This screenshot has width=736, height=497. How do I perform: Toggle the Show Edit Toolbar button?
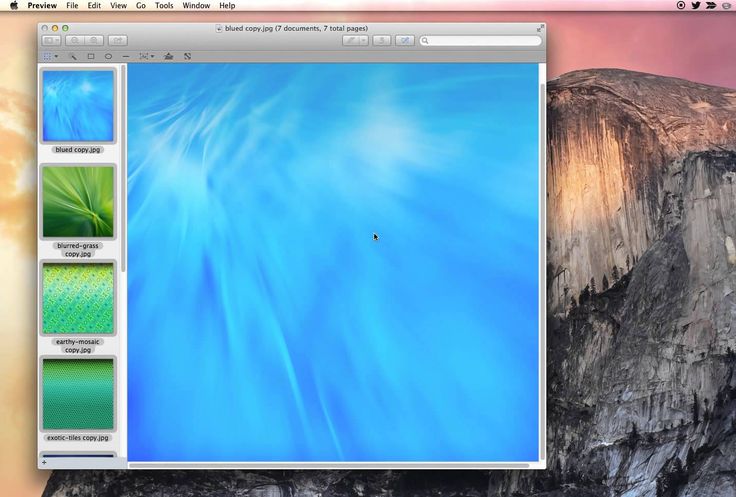point(405,41)
